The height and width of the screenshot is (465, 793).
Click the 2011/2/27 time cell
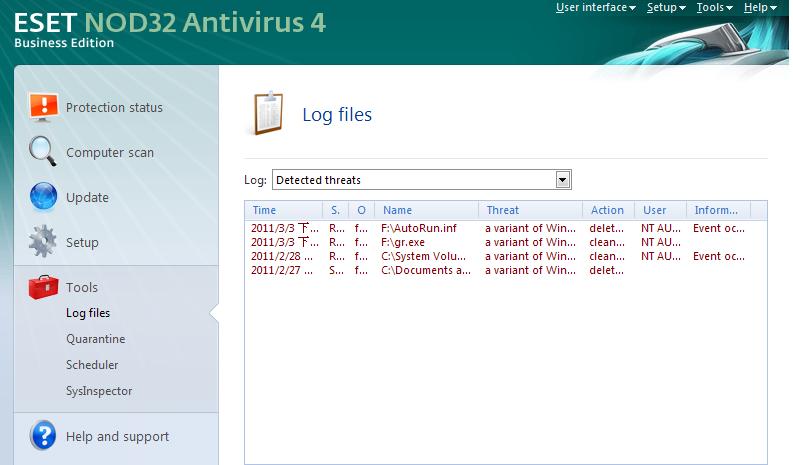(282, 271)
